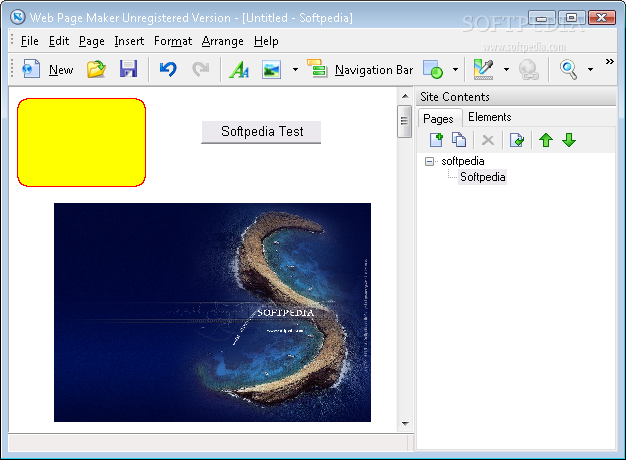Move the page up with green arrow

click(x=546, y=140)
